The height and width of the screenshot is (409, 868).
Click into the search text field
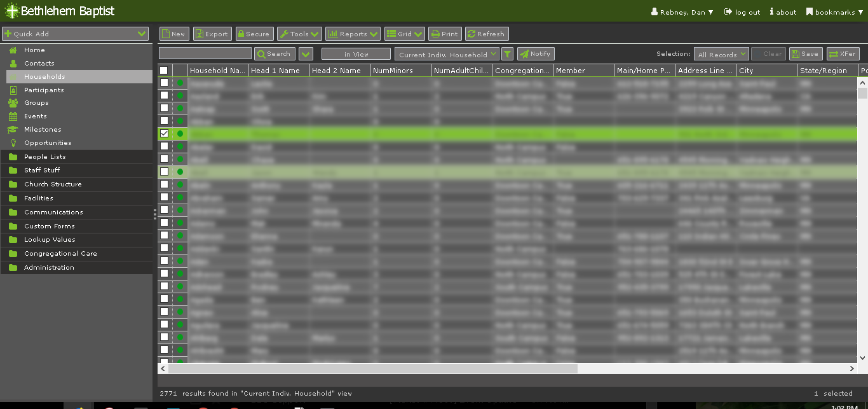click(x=205, y=53)
